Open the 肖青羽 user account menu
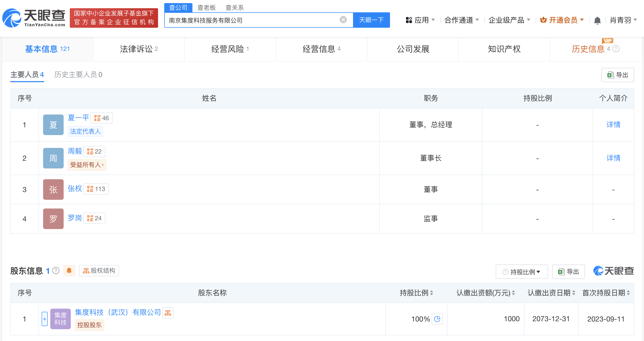This screenshot has width=644, height=341. pyautogui.click(x=623, y=20)
